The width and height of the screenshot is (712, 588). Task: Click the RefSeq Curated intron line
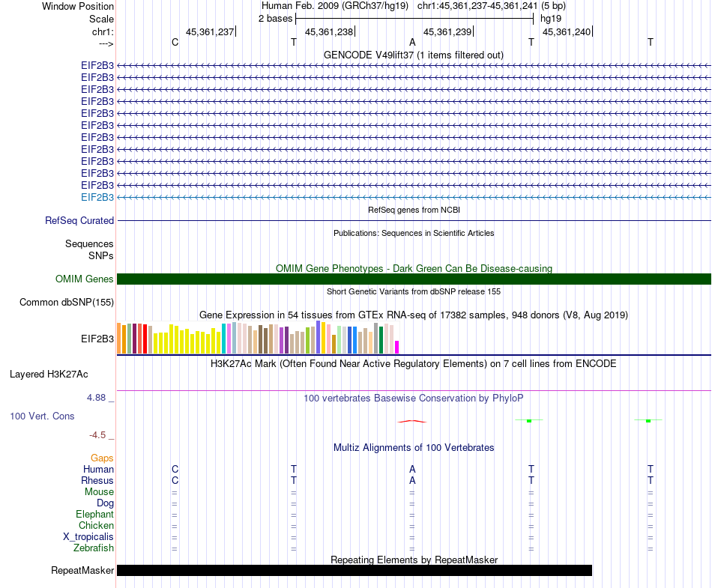(x=414, y=220)
